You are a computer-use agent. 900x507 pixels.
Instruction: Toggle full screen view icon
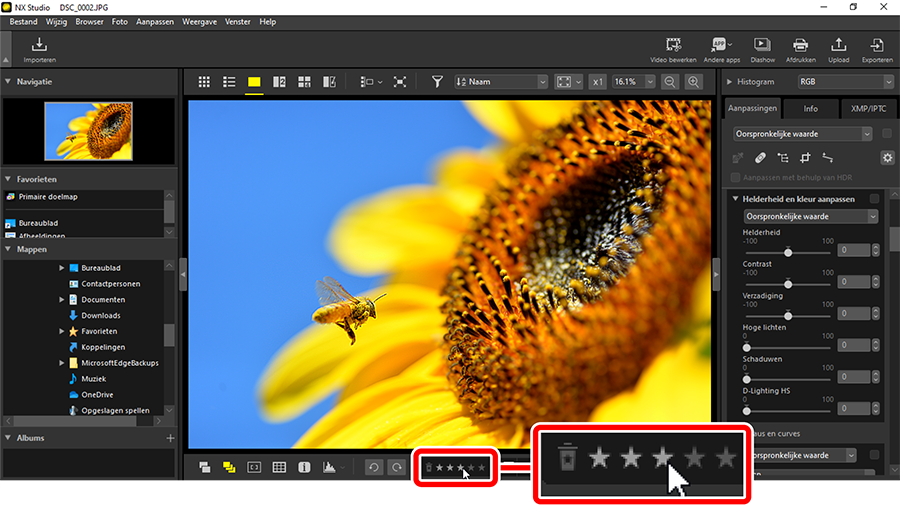click(399, 82)
